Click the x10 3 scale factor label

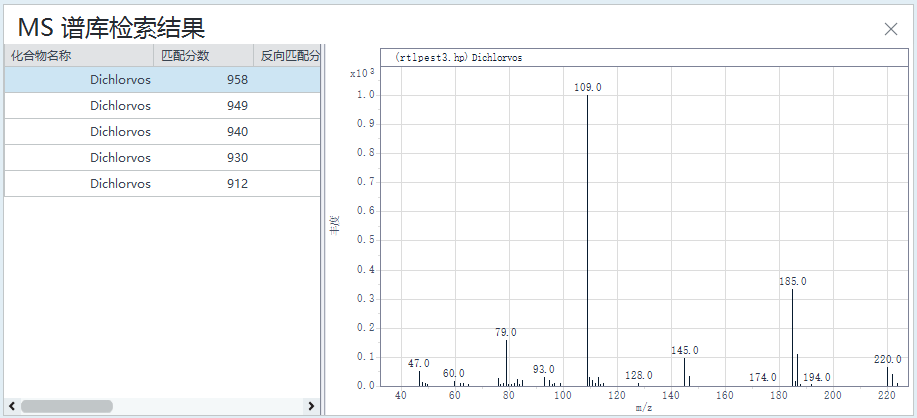click(362, 73)
